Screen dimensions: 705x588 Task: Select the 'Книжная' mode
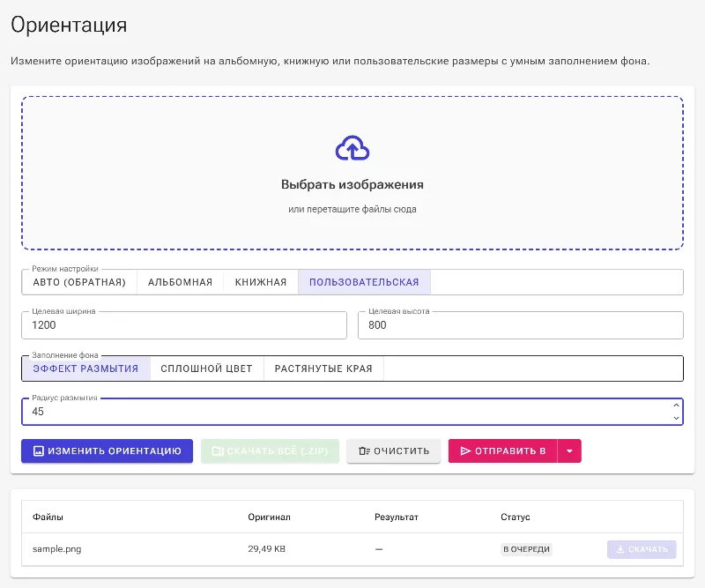(261, 282)
